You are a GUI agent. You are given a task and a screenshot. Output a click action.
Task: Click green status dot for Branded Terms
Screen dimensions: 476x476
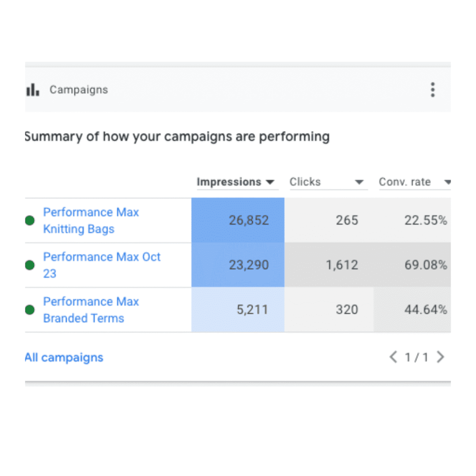click(x=30, y=310)
